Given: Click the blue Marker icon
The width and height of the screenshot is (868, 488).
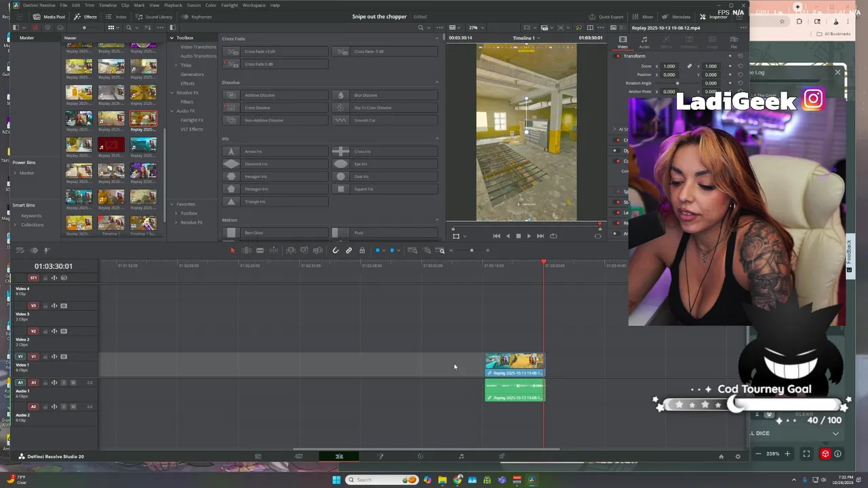Looking at the screenshot, I should [x=391, y=251].
